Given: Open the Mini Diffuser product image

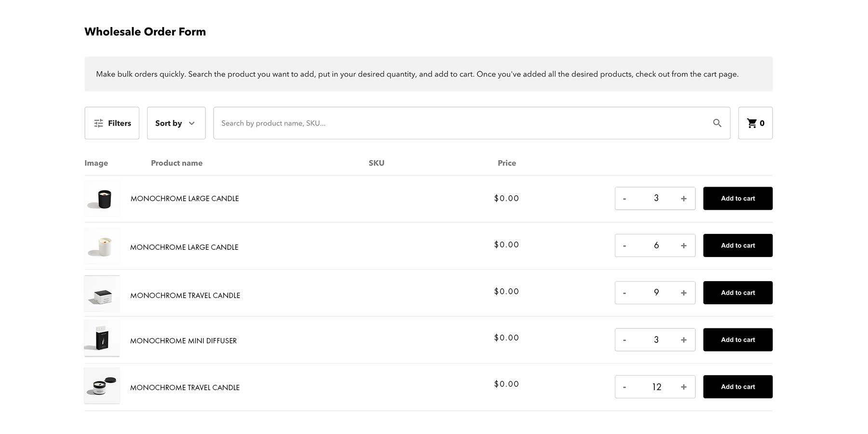Looking at the screenshot, I should click(102, 339).
